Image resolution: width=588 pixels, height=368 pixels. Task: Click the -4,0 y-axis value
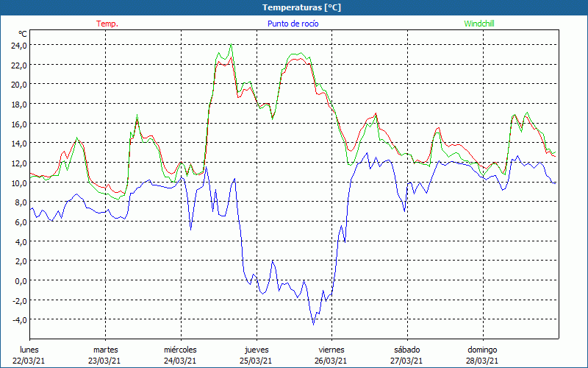click(19, 320)
